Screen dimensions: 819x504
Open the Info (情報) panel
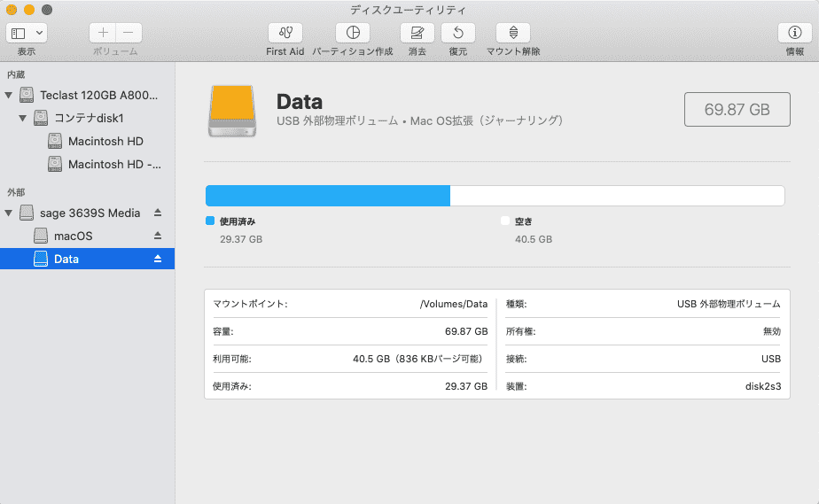click(x=794, y=33)
